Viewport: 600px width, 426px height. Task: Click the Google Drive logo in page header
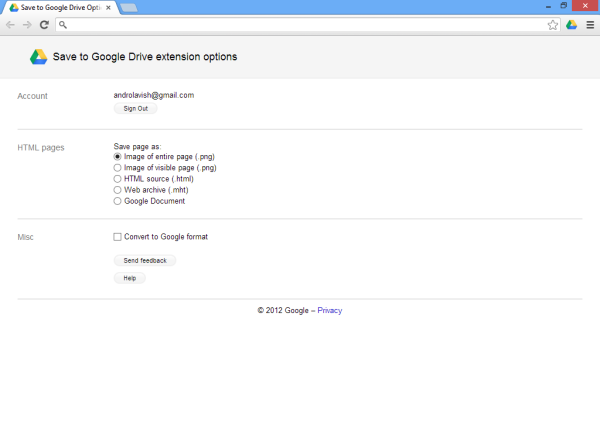39,57
